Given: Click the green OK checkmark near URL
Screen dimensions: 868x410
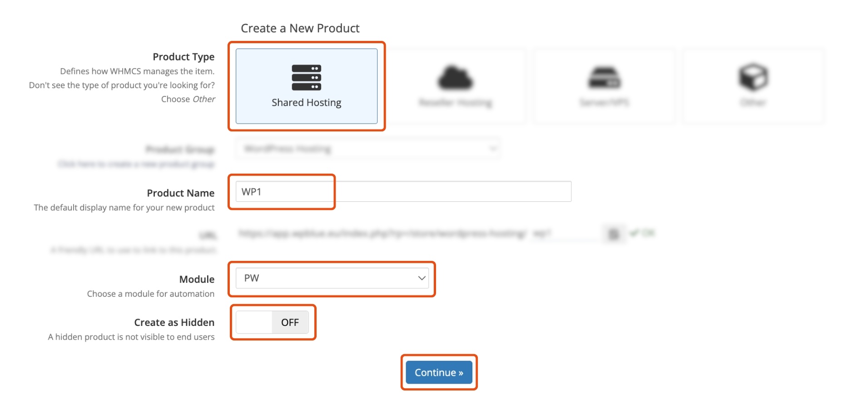Looking at the screenshot, I should pyautogui.click(x=634, y=233).
